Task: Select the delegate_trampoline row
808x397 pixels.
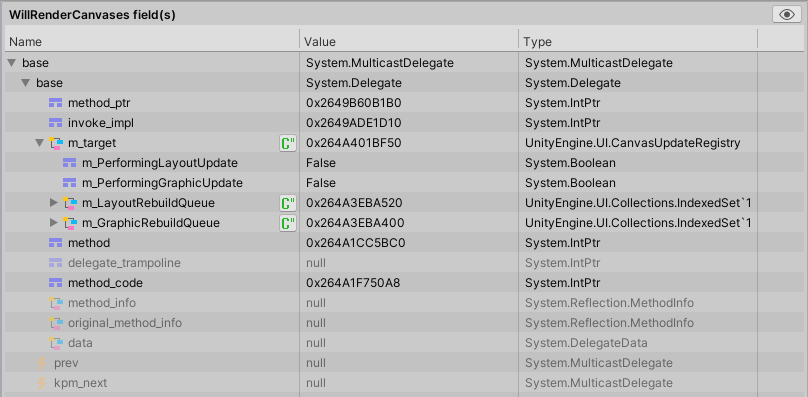Action: point(404,263)
